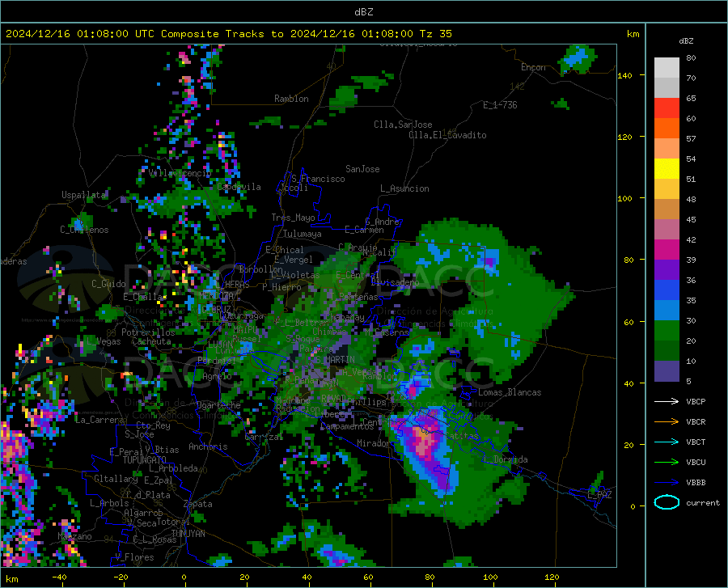728x588 pixels.
Task: Click the La_Carrera map label
Action: coord(99,420)
